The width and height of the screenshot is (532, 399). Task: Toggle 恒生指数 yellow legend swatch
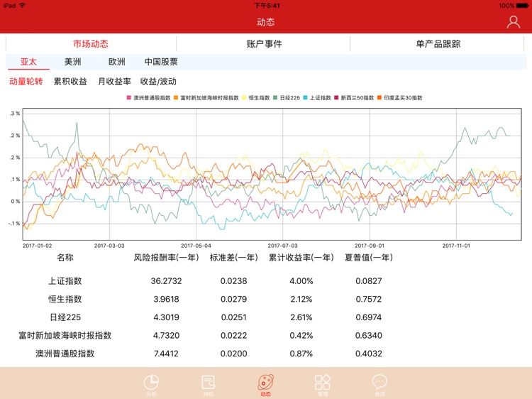point(244,98)
